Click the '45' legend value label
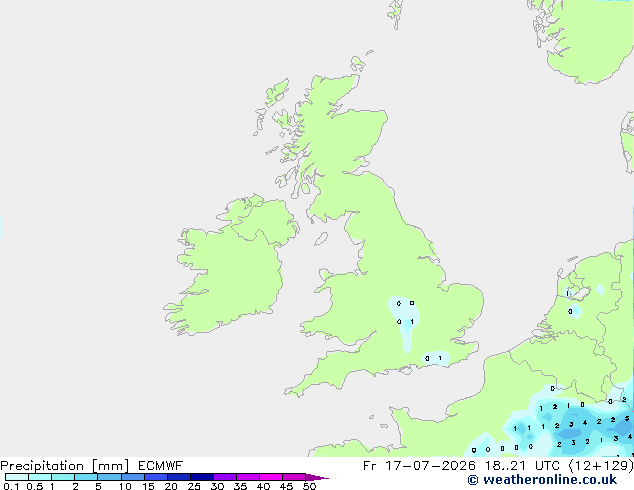 pyautogui.click(x=286, y=486)
